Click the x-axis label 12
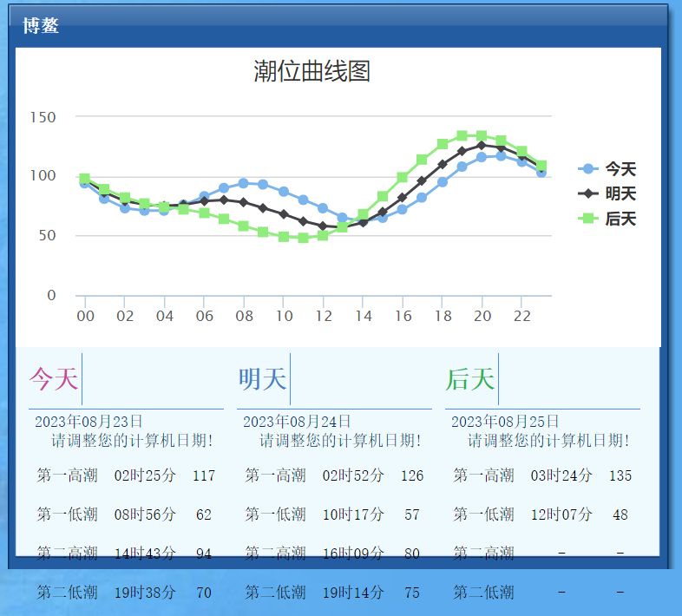682x616 pixels. pyautogui.click(x=324, y=316)
